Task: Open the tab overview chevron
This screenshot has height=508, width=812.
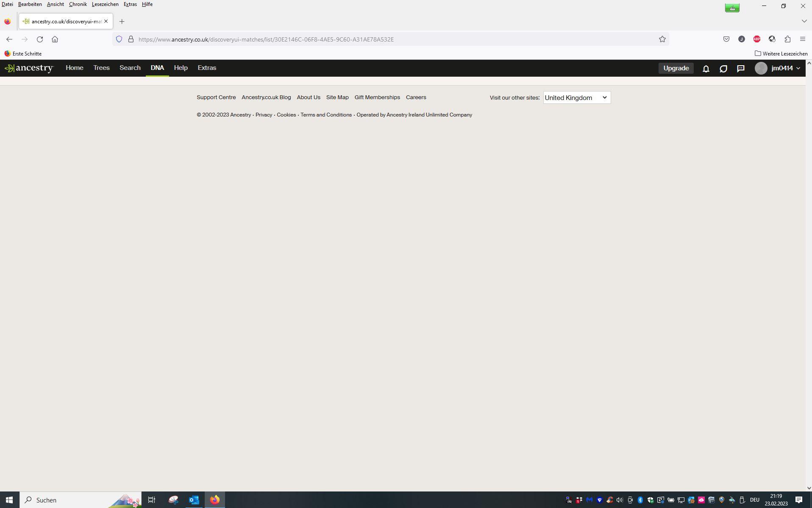Action: [x=804, y=20]
